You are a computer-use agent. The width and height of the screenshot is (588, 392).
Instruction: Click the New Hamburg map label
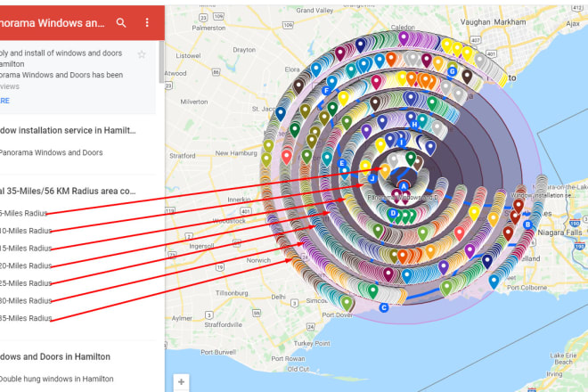(x=236, y=153)
